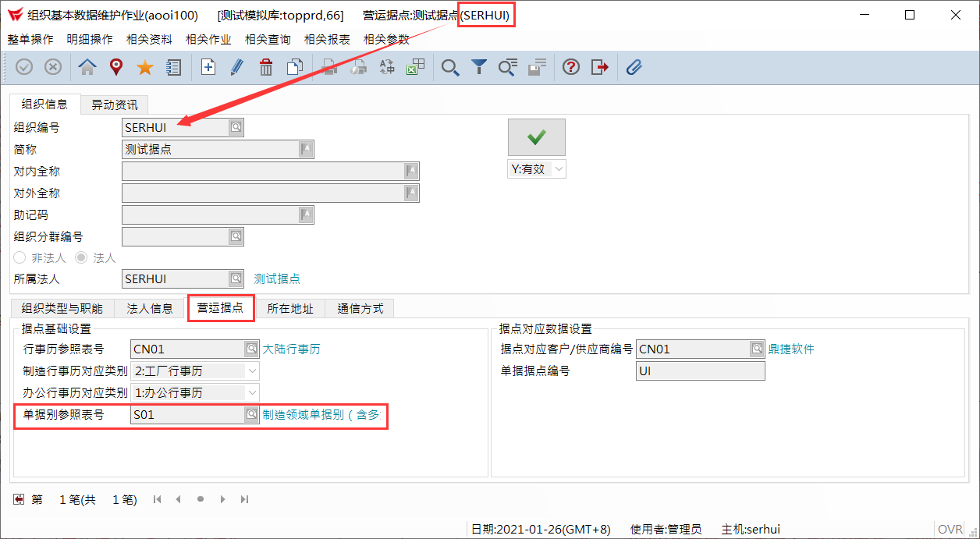Image resolution: width=980 pixels, height=539 pixels.
Task: Delete record using red trash icon
Action: [x=266, y=67]
